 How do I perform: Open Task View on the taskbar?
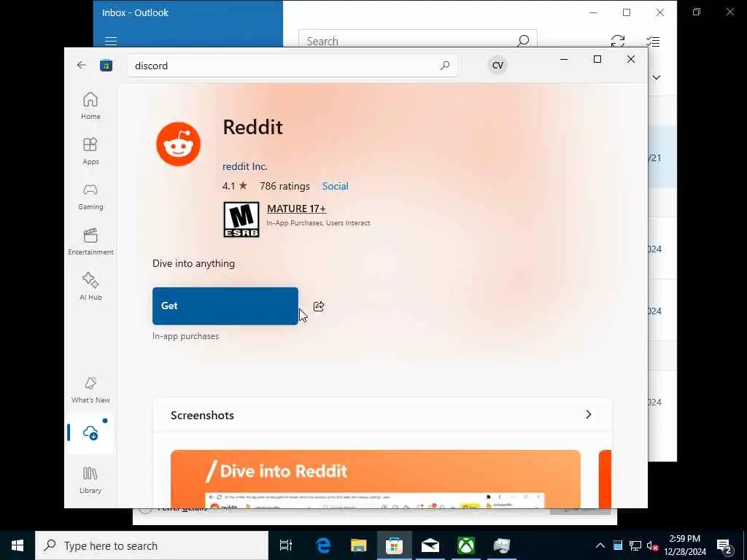click(286, 545)
